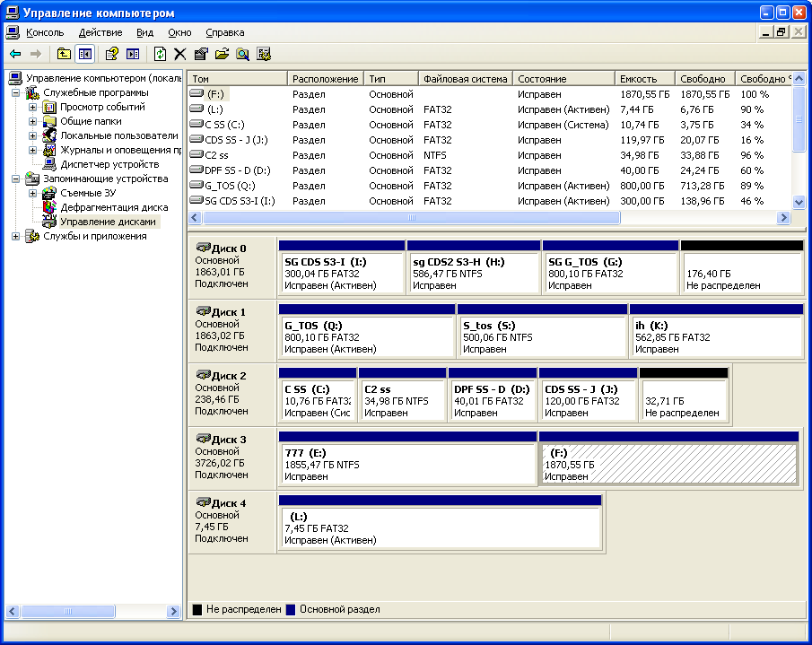Sort volumes by the Файловая система column header
This screenshot has width=812, height=645.
(x=465, y=77)
